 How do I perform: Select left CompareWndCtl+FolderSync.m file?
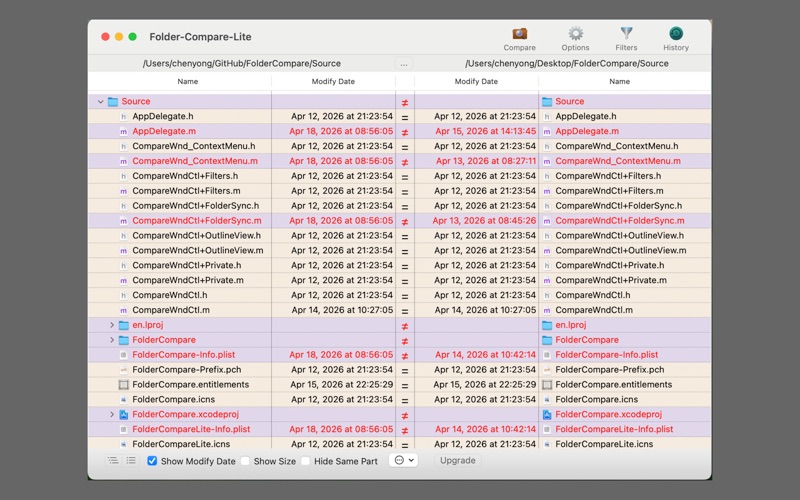coord(197,221)
